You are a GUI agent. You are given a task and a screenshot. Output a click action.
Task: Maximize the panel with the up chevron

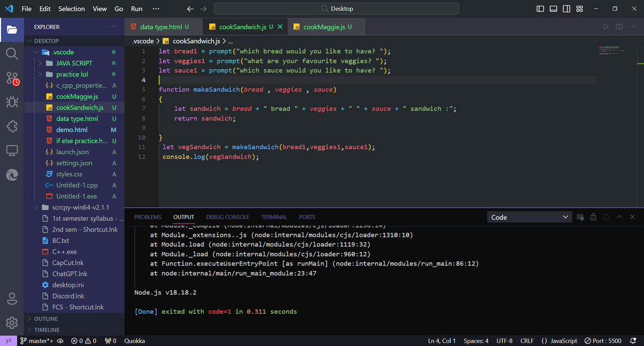click(619, 217)
